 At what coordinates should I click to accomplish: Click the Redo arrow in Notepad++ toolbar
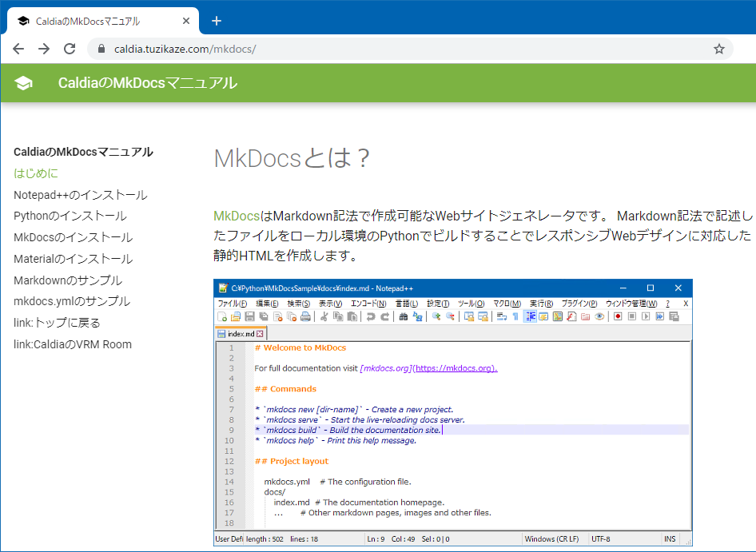click(x=384, y=316)
